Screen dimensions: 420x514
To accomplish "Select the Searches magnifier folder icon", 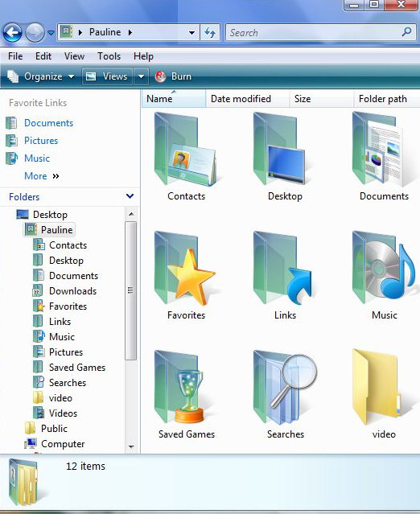I will (x=285, y=388).
